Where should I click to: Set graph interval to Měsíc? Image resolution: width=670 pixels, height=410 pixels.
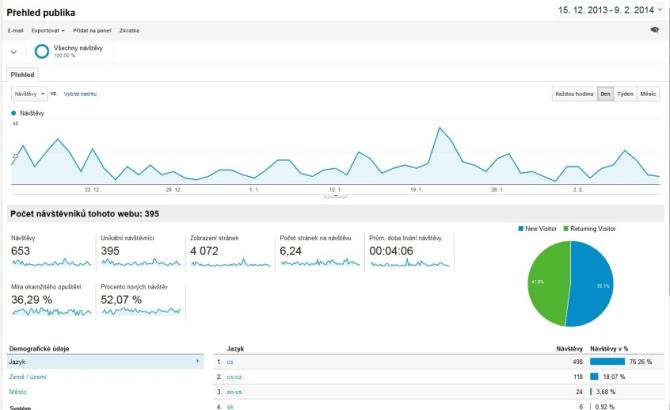[648, 93]
